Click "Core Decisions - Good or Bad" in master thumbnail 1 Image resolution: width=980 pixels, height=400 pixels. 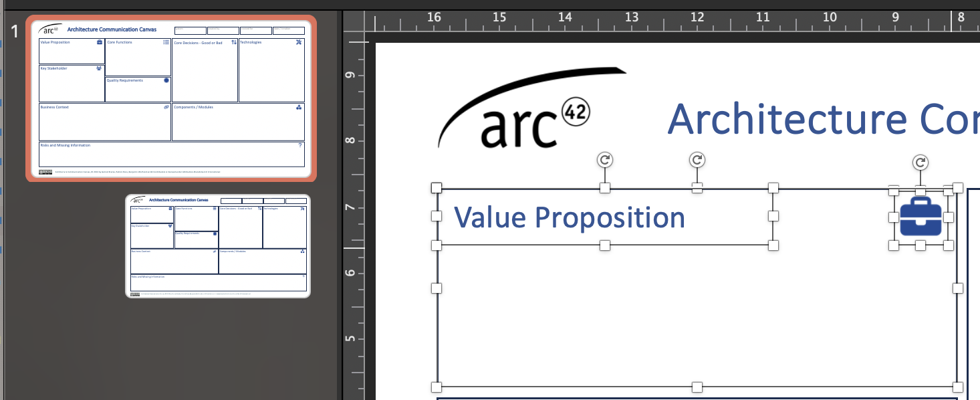(x=198, y=43)
